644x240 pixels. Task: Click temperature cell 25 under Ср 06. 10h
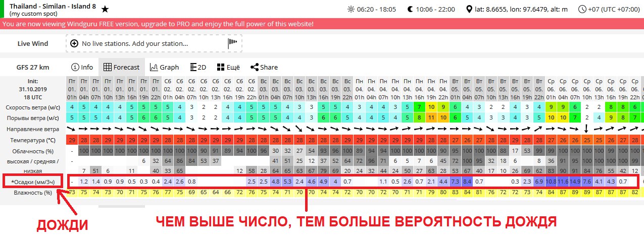click(586, 139)
